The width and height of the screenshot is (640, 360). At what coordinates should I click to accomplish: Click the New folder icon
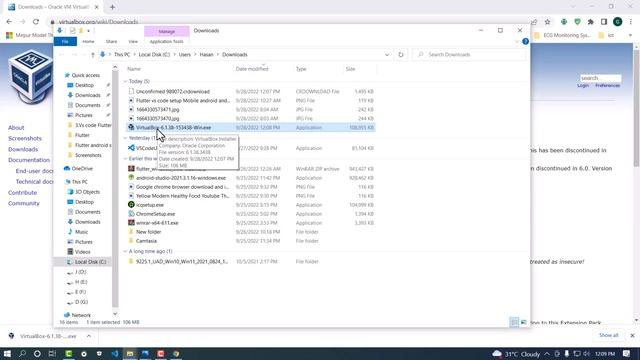[131, 231]
